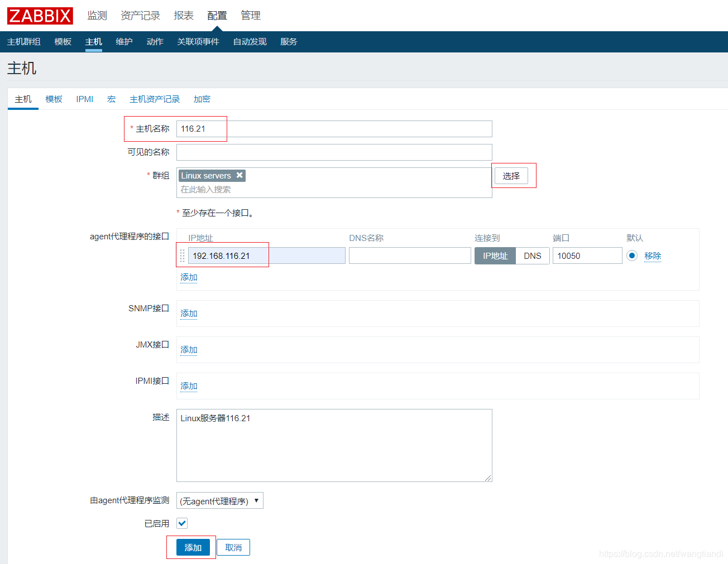
Task: Go to 动作 submenu
Action: coord(155,42)
